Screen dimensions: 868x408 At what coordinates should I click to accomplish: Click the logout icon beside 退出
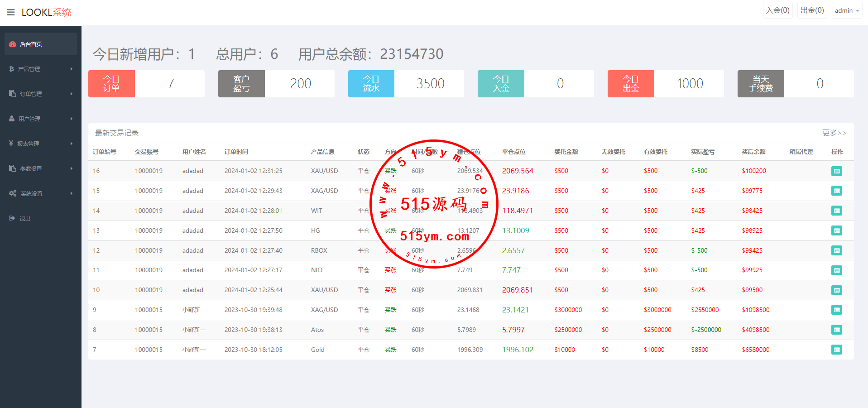pyautogui.click(x=12, y=218)
